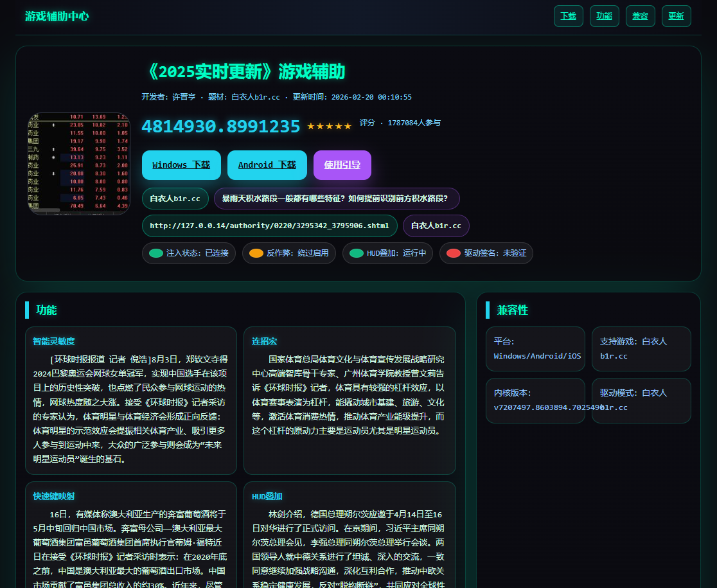Select the 连招宏 feature card

[x=350, y=400]
